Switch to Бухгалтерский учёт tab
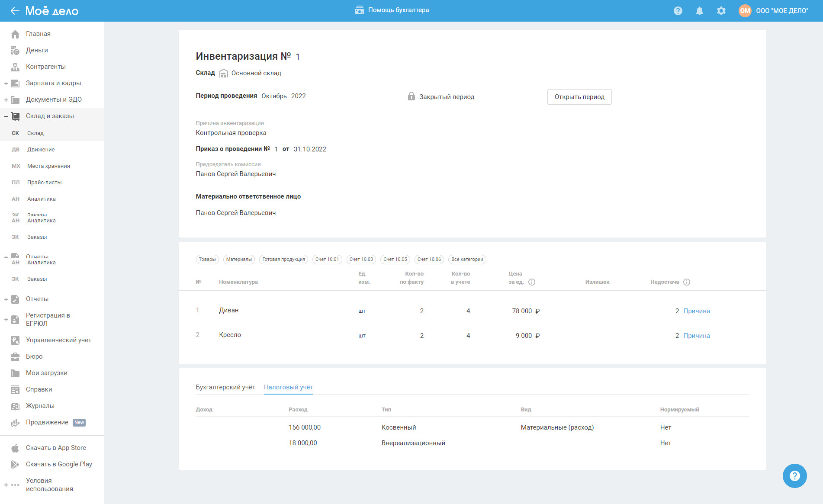 (x=225, y=387)
